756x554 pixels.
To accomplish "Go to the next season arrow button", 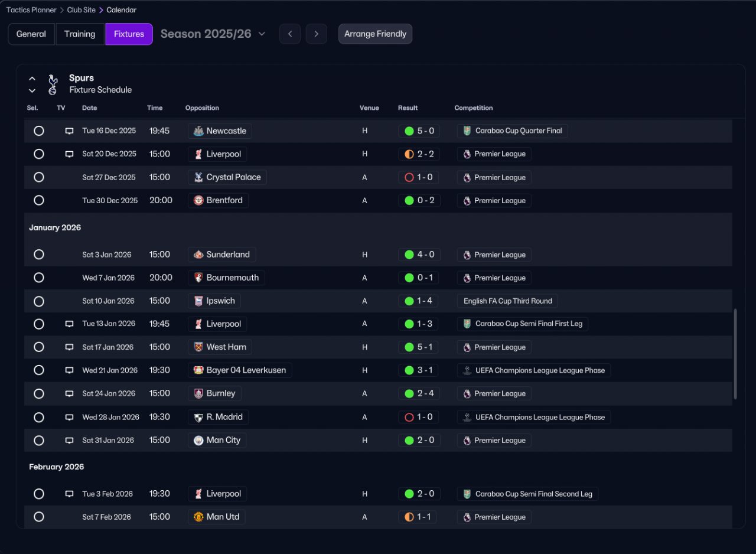I will click(316, 34).
